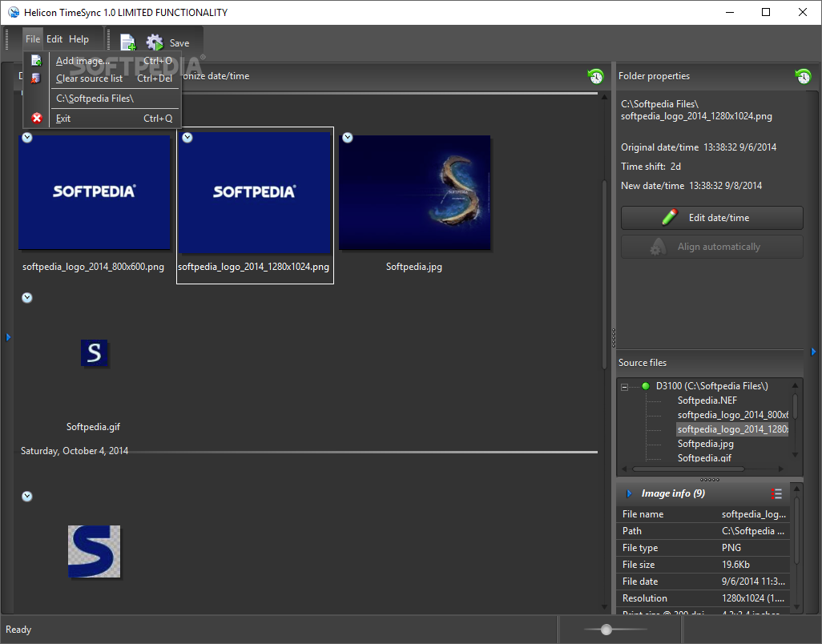Adjust the thumbnail size slider in status bar
This screenshot has height=644, width=822.
point(606,630)
